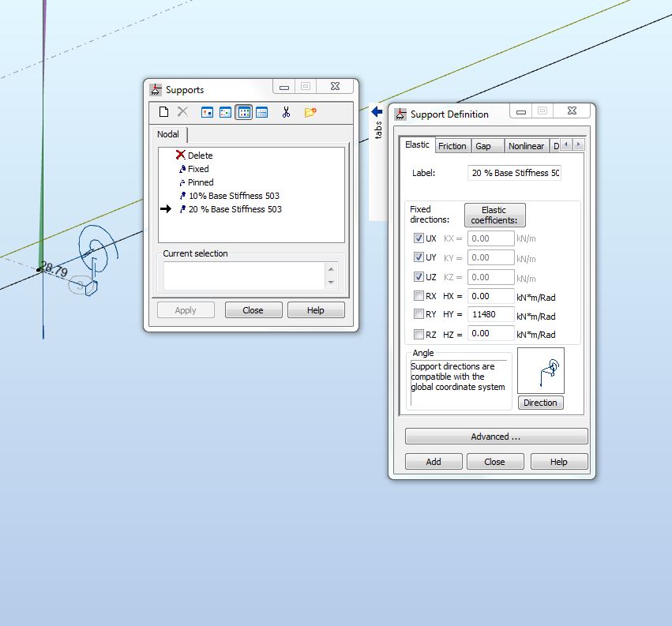Enable the RX fixed direction
Viewport: 672px width, 626px height.
[x=419, y=296]
